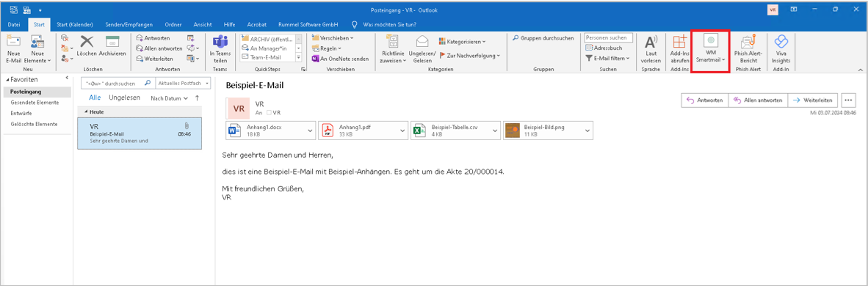The height and width of the screenshot is (286, 868).
Task: Switch to the Start (Kalender) tab
Action: tap(75, 24)
